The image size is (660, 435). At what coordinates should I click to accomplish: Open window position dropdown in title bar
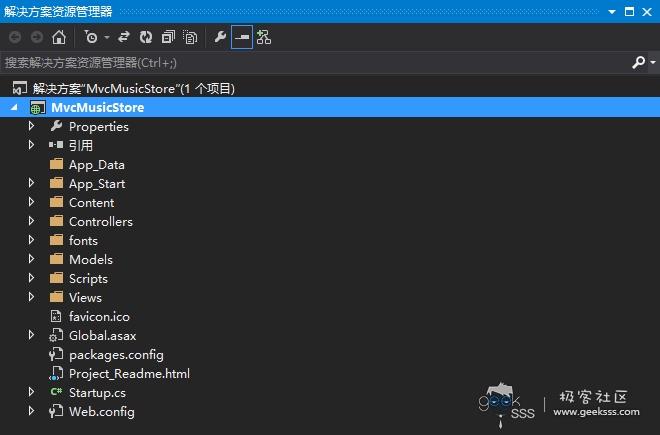pos(612,12)
